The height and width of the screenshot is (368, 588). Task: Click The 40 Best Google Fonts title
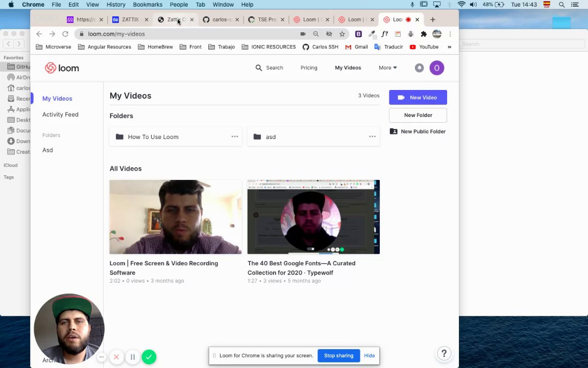(302, 268)
